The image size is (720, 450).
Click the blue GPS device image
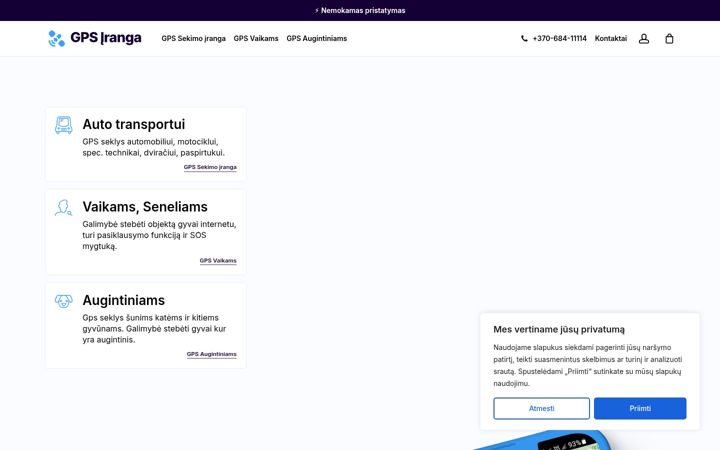(x=542, y=440)
